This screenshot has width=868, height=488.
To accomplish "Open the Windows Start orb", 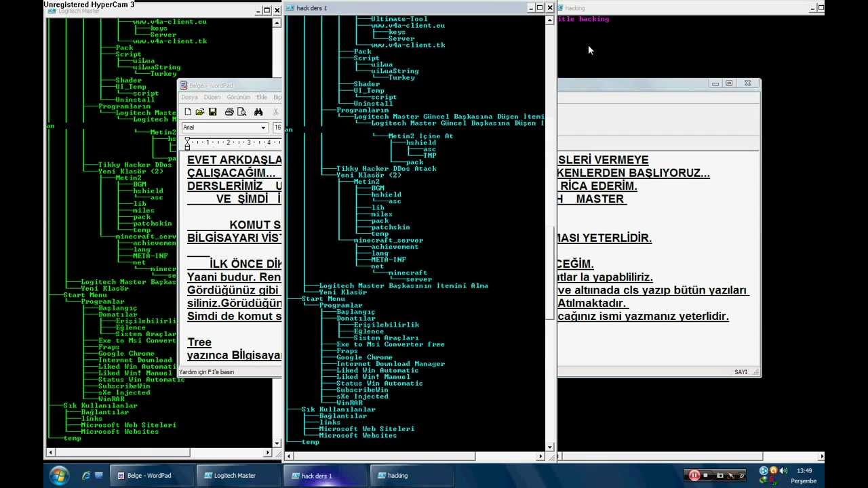I will pyautogui.click(x=59, y=475).
